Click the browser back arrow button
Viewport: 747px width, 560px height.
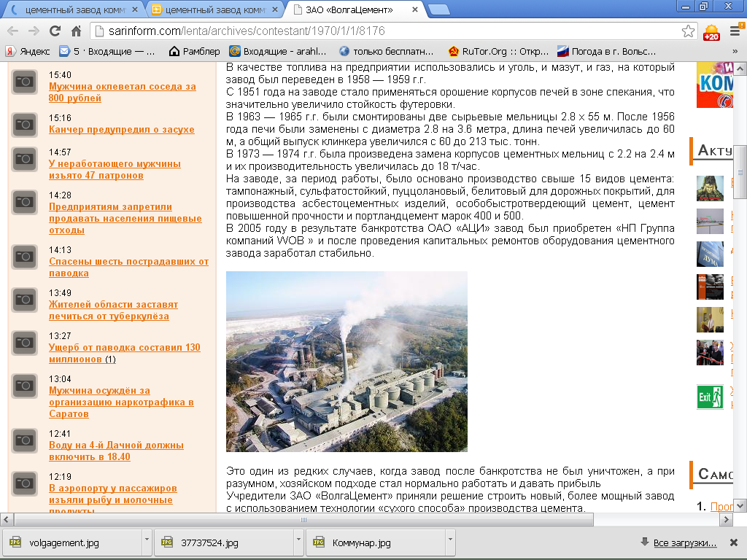pos(12,31)
